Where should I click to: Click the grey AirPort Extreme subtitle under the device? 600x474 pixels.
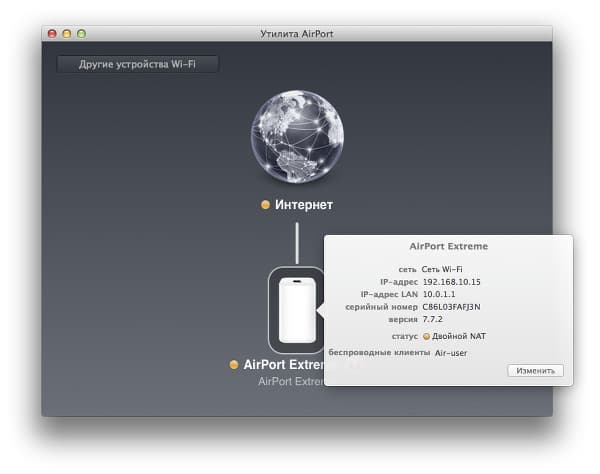[291, 381]
